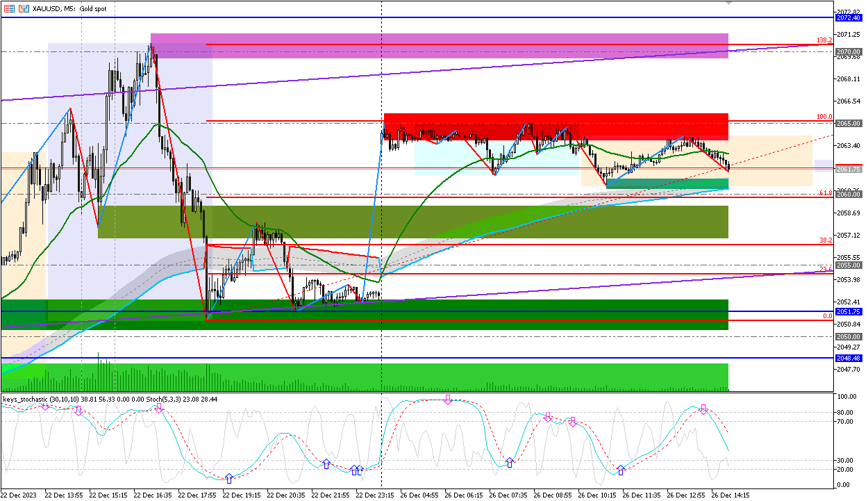The height and width of the screenshot is (501, 868).
Task: Click the 2055.00 level price label
Action: [x=849, y=265]
